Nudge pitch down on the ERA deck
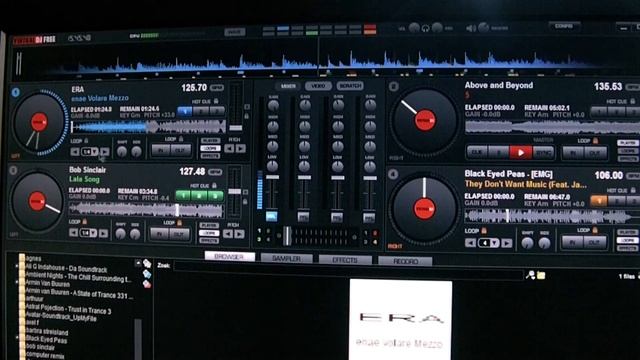 229,149
